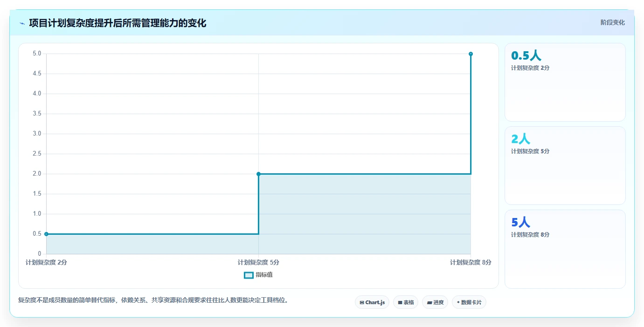Select the 数据卡片 tag chip
Viewport: 644px width, 327px height.
[x=469, y=302]
